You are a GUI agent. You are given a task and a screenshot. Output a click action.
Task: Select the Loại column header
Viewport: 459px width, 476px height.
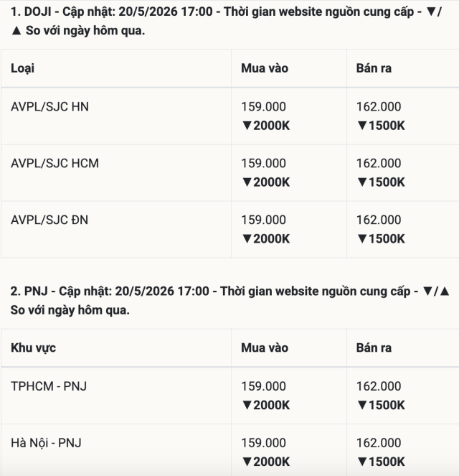coord(22,69)
